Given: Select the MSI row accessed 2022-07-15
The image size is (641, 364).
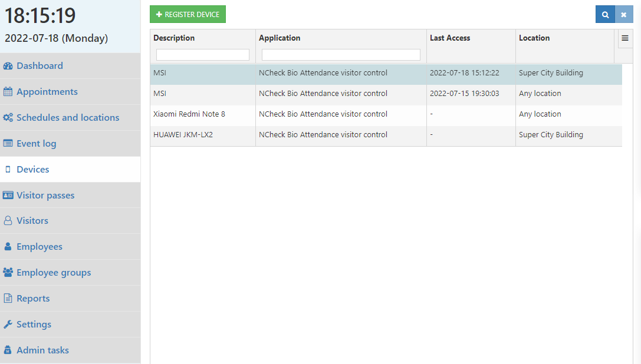Looking at the screenshot, I should tap(386, 94).
